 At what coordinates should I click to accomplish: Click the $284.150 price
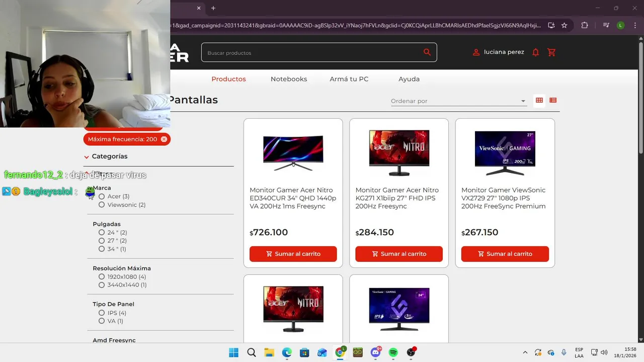point(375,232)
